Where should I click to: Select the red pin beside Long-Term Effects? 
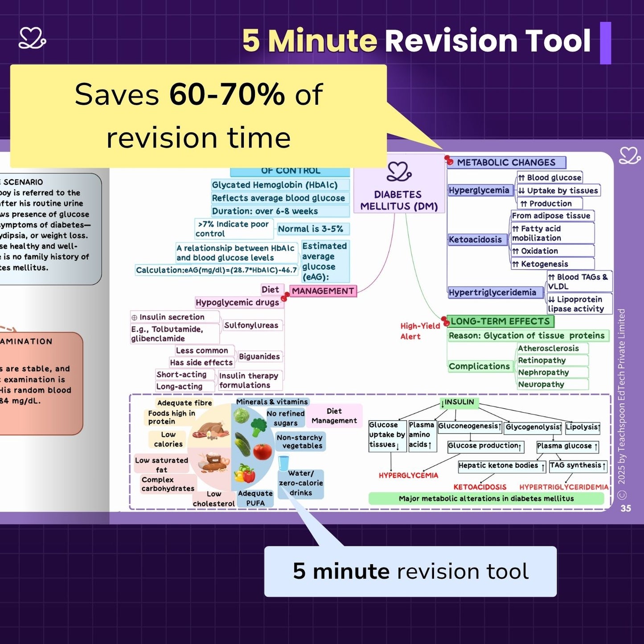coord(445,320)
